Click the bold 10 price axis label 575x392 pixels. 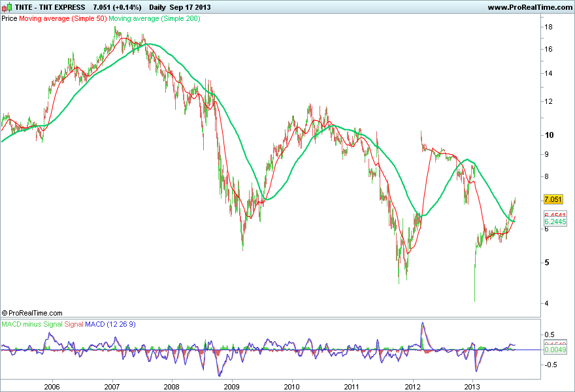tap(550, 135)
